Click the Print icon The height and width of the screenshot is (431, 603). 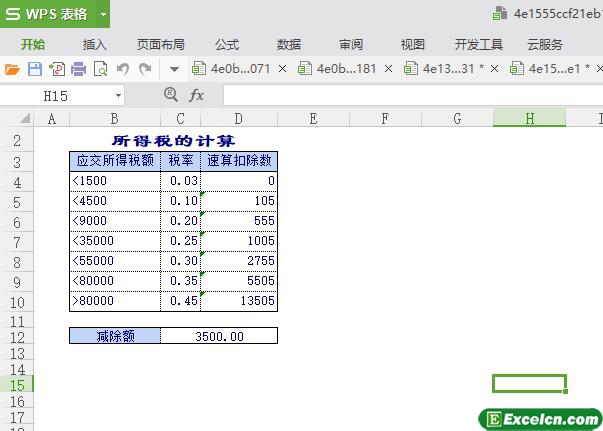pyautogui.click(x=78, y=69)
